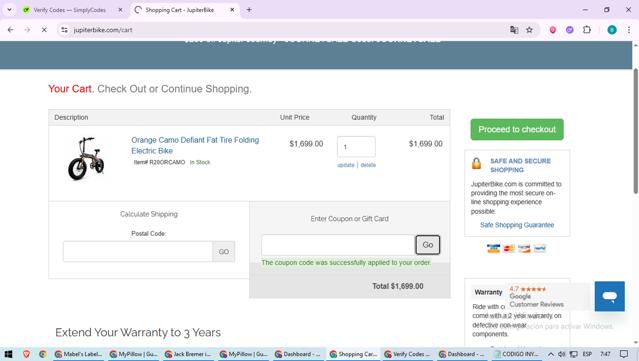Click the address bar URL jupiterbike.com/cart

click(103, 30)
